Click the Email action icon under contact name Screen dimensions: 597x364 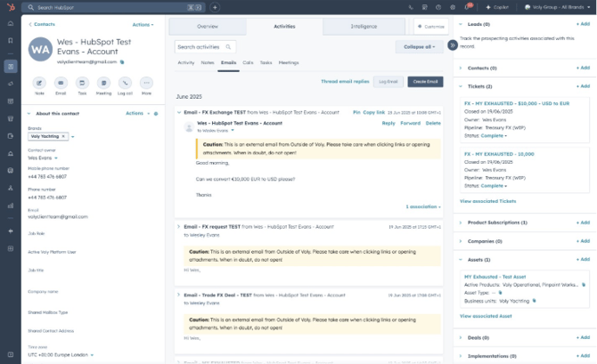61,83
